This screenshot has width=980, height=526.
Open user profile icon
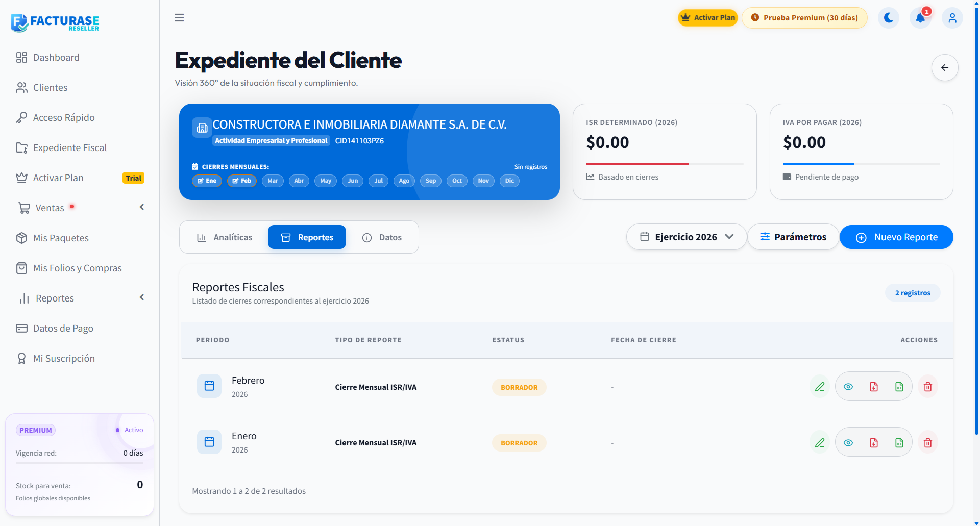tap(952, 18)
